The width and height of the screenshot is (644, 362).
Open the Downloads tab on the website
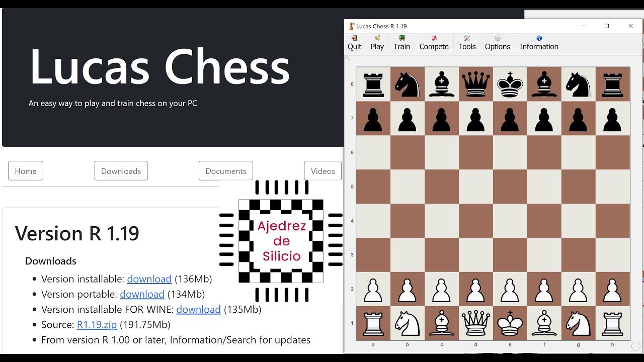[121, 171]
